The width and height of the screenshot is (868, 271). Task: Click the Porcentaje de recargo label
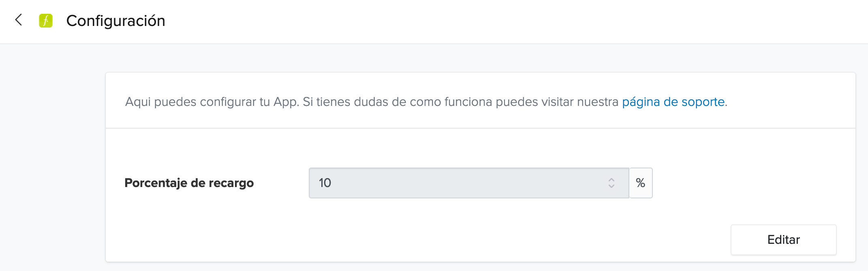point(189,183)
